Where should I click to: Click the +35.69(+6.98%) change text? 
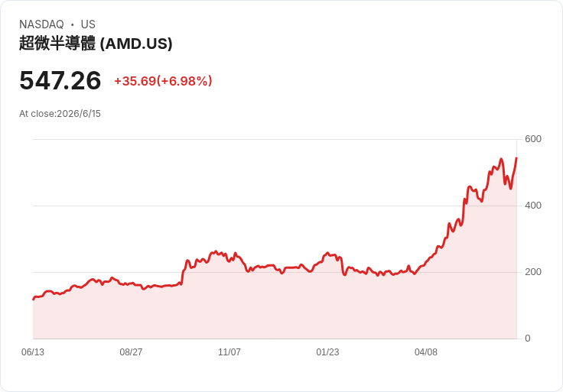163,81
